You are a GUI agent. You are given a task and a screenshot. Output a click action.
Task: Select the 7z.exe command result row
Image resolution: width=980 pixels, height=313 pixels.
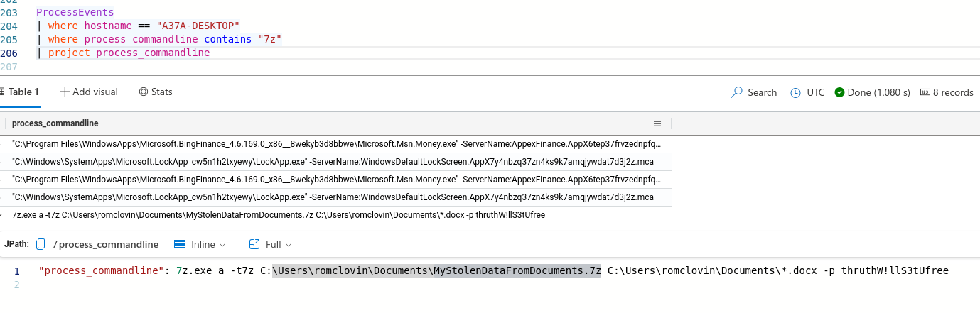[x=279, y=215]
